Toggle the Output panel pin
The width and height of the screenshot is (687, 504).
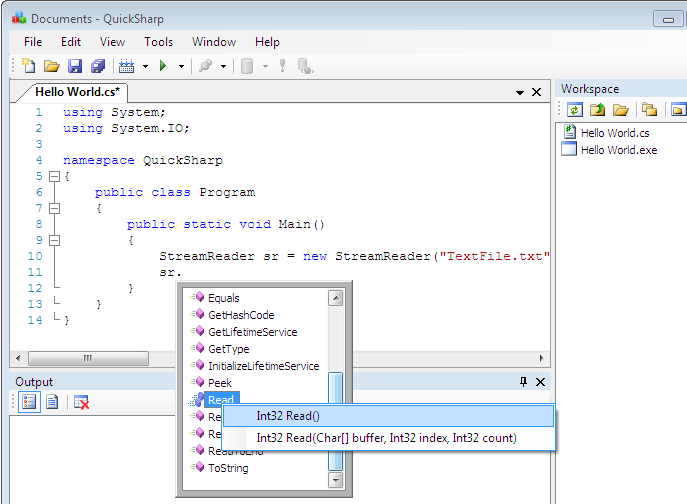click(523, 382)
